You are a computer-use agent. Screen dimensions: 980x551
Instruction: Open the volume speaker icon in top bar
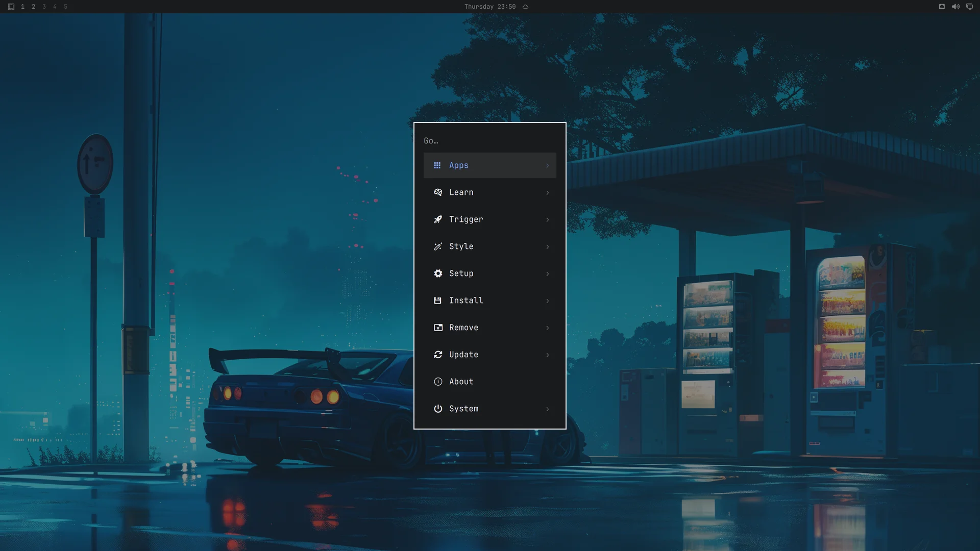pos(955,7)
